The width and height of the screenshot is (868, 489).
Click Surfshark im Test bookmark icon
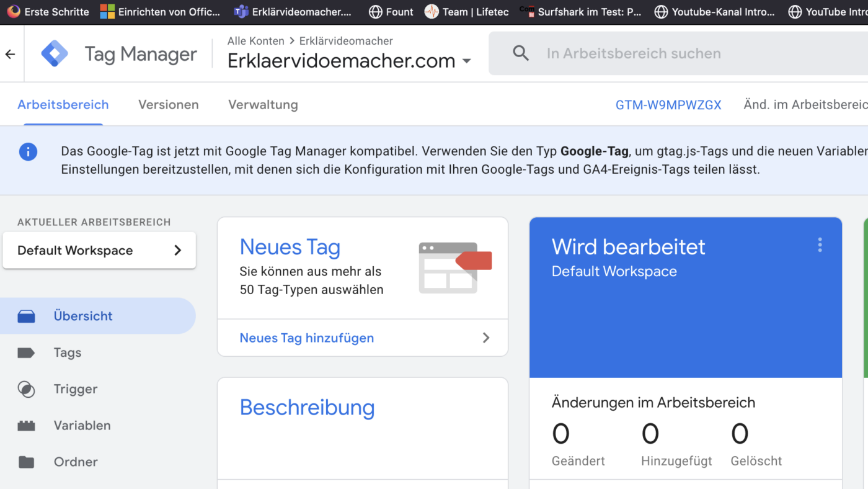tap(526, 12)
